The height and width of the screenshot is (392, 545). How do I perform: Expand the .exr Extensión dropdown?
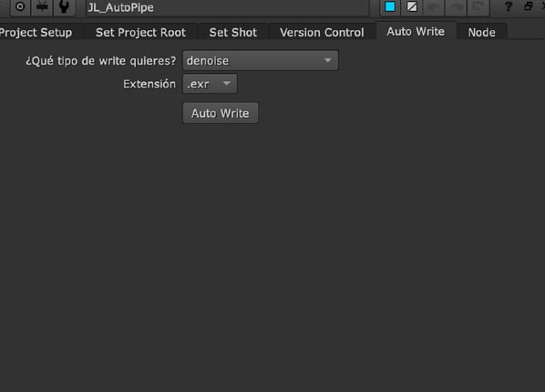click(x=210, y=84)
